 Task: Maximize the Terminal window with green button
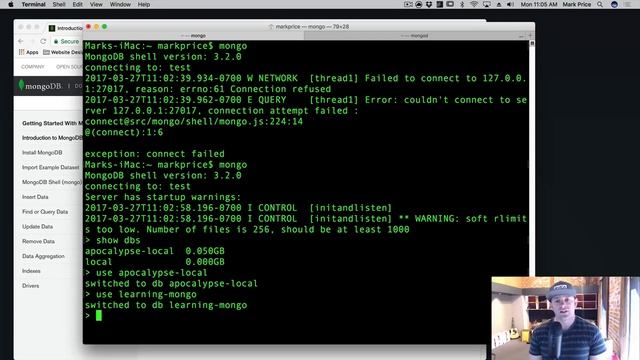(x=104, y=27)
